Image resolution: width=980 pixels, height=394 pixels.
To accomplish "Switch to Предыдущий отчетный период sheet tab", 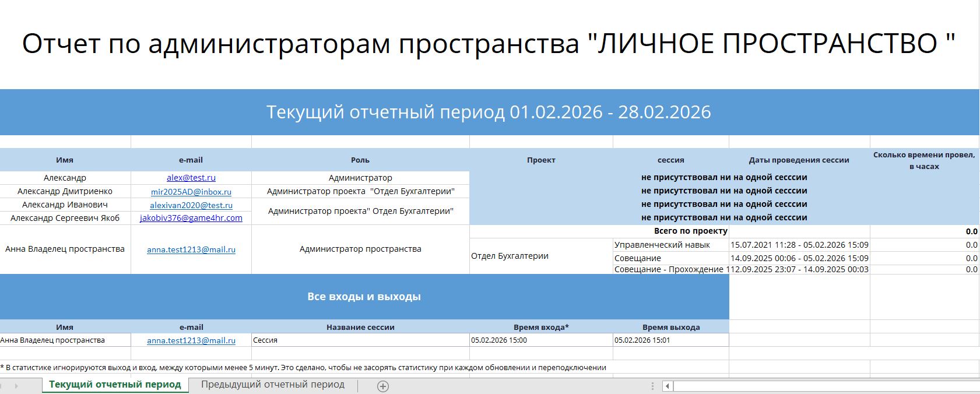I will (272, 385).
